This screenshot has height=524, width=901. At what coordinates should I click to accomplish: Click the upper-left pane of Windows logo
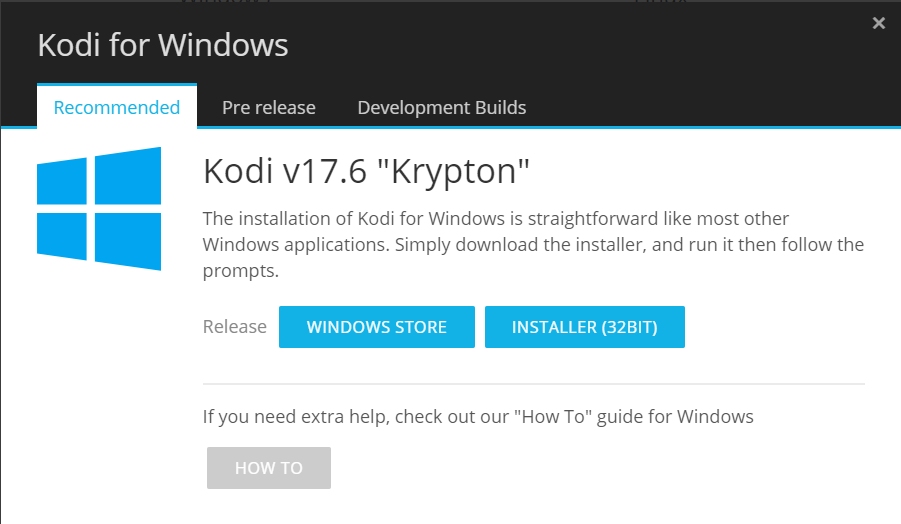click(x=61, y=182)
